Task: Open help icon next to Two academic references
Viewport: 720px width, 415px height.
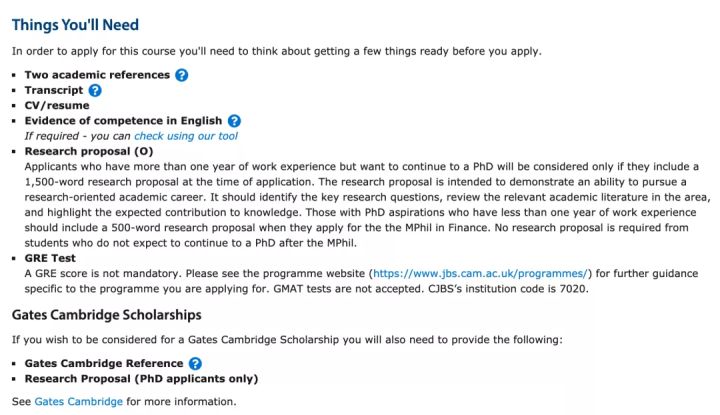Action: (182, 75)
